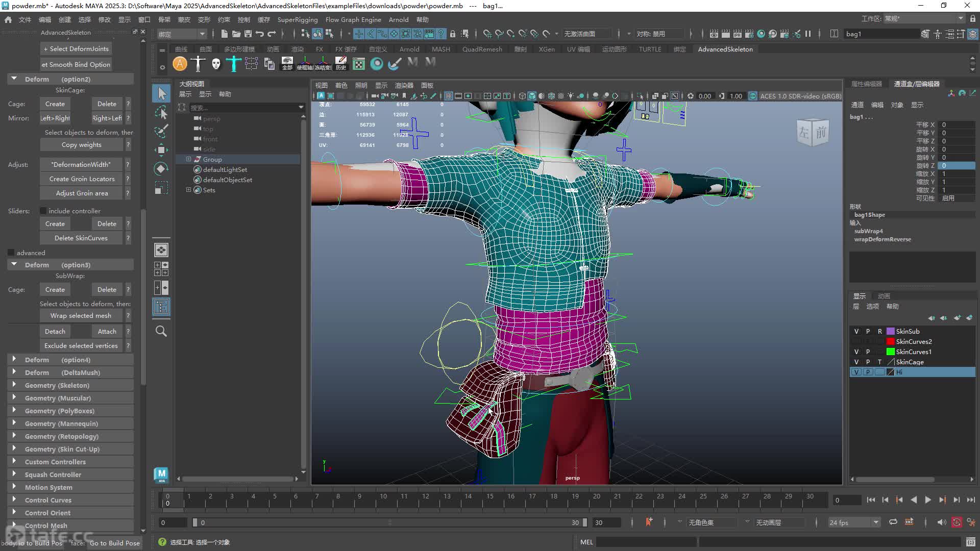Select the arrow Select tool in toolbox
Viewport: 980px width, 551px height.
(x=161, y=93)
